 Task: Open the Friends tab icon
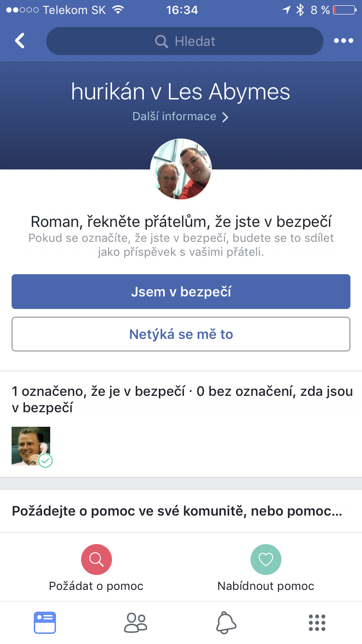pyautogui.click(x=136, y=623)
